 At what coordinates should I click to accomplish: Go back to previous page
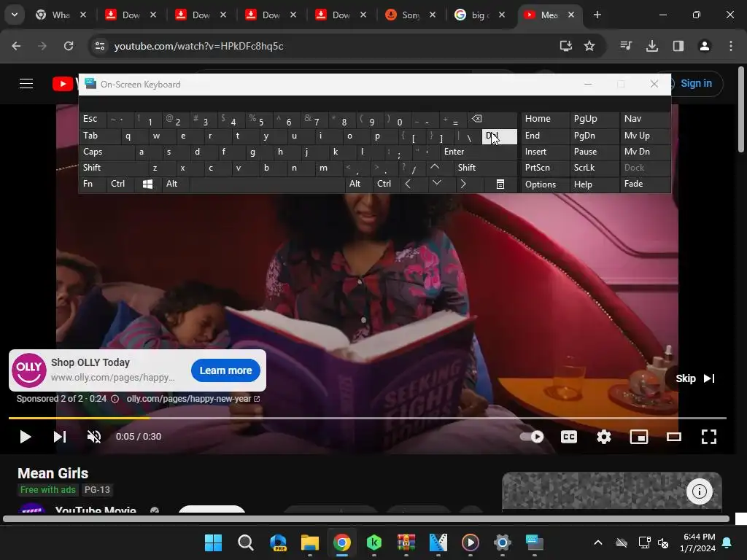tap(16, 46)
